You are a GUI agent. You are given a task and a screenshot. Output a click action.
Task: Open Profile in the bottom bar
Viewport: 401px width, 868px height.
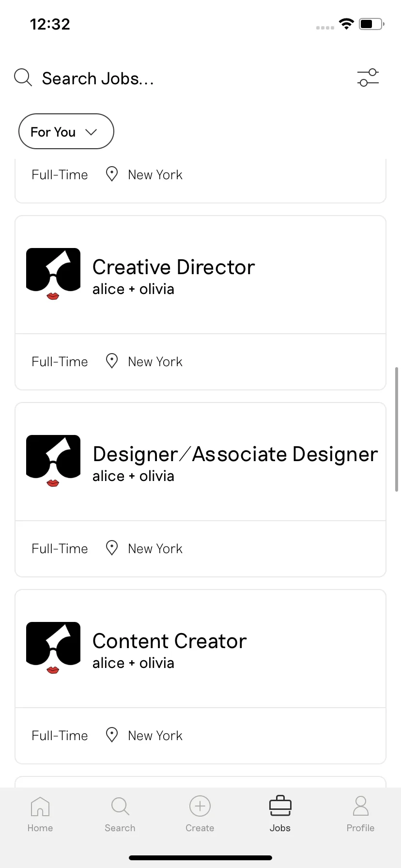[x=360, y=814]
